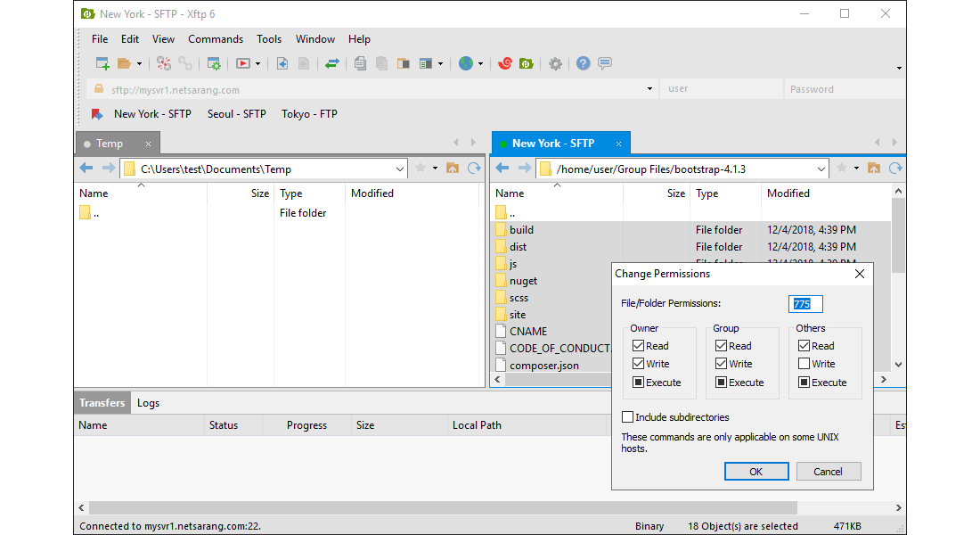
Task: Open the favorites star dropdown on remote pane
Action: tap(856, 168)
